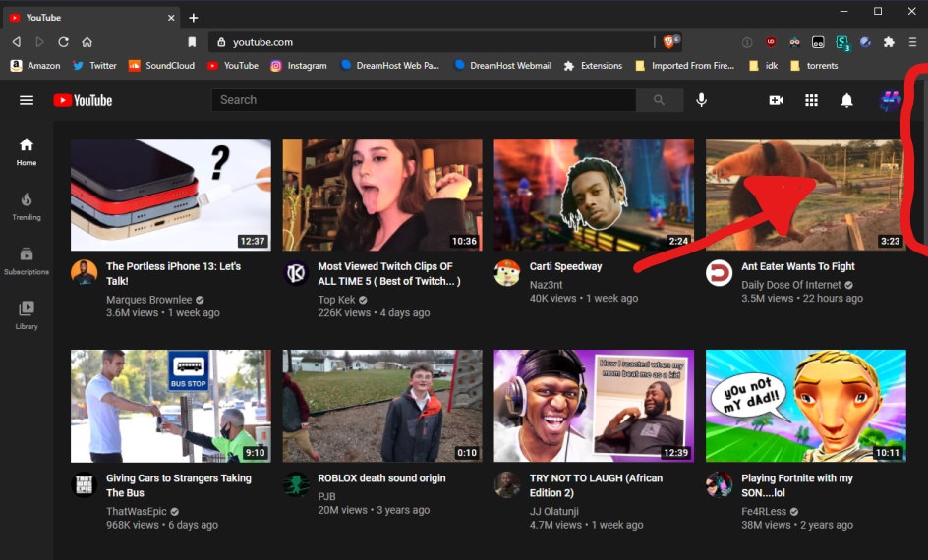Viewport: 928px width, 560px height.
Task: Expand the idk bookmark folder
Action: [764, 66]
